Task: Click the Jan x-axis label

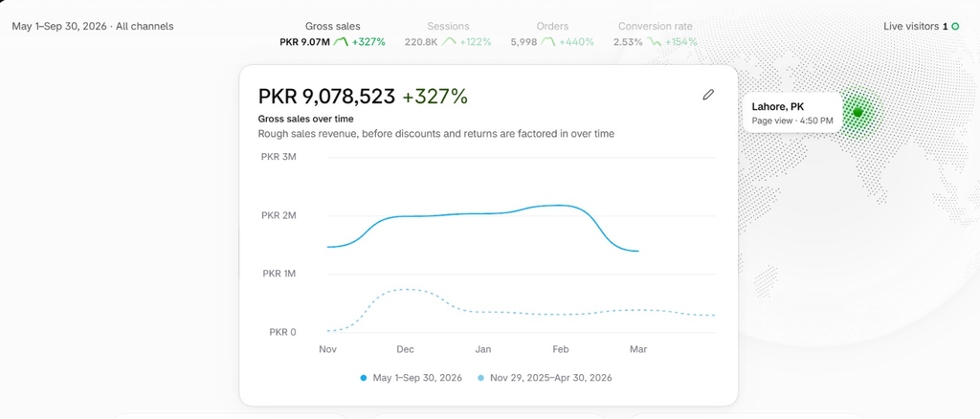Action: pos(482,349)
